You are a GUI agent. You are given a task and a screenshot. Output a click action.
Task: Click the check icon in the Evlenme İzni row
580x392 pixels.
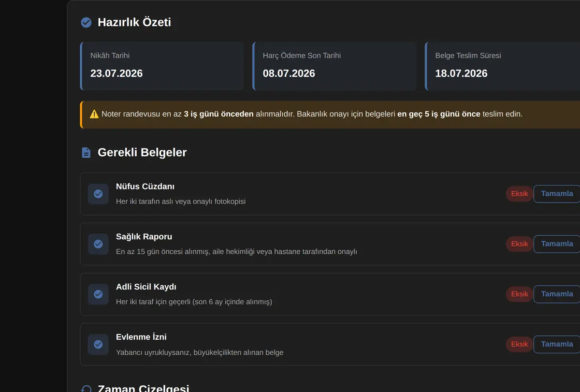[98, 345]
